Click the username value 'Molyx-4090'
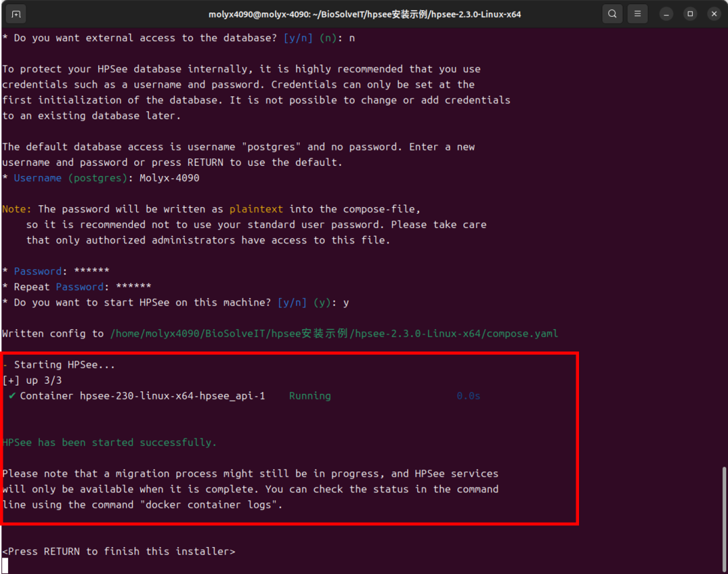This screenshot has width=728, height=574. 169,178
